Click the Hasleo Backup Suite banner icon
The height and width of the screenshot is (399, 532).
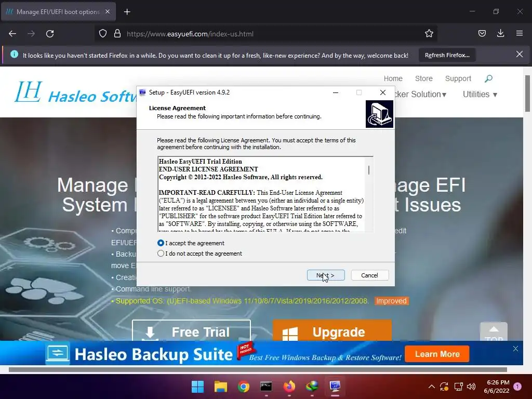(x=58, y=353)
